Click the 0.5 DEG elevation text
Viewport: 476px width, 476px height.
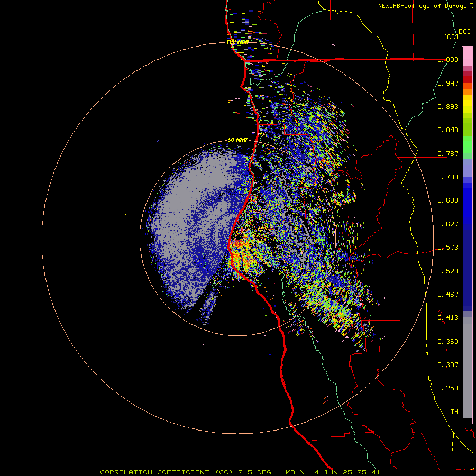(254, 472)
